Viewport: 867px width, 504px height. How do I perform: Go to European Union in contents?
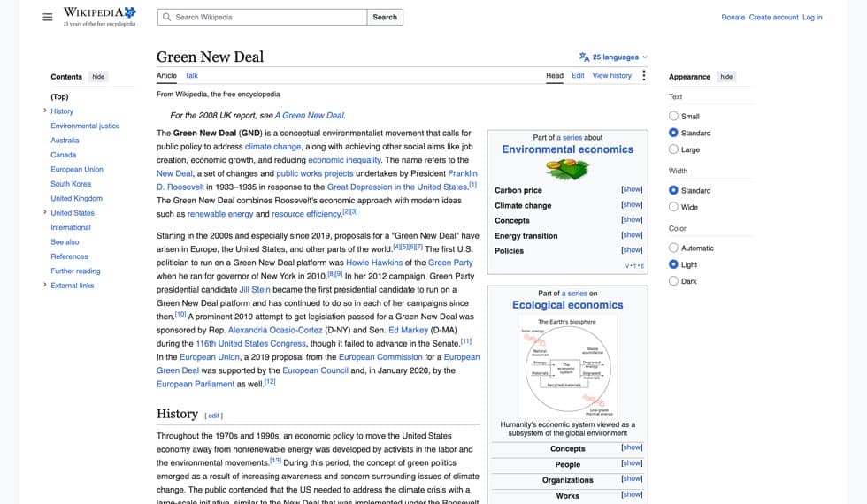tap(77, 169)
